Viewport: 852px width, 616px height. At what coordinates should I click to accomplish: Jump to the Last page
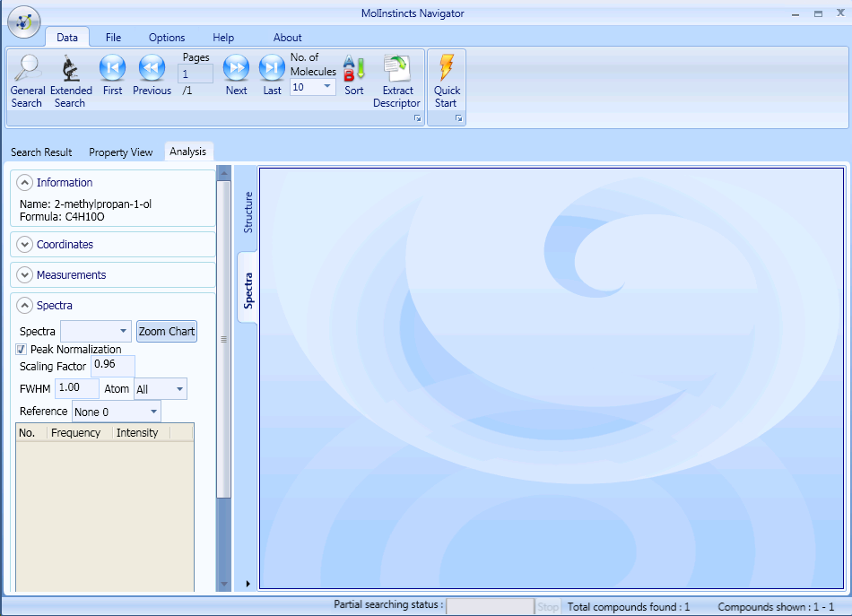pyautogui.click(x=272, y=75)
